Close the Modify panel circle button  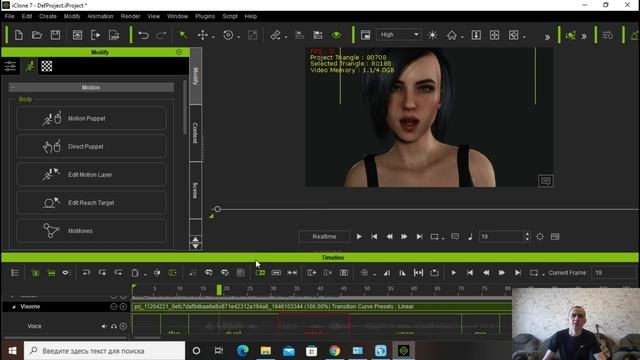tap(179, 52)
